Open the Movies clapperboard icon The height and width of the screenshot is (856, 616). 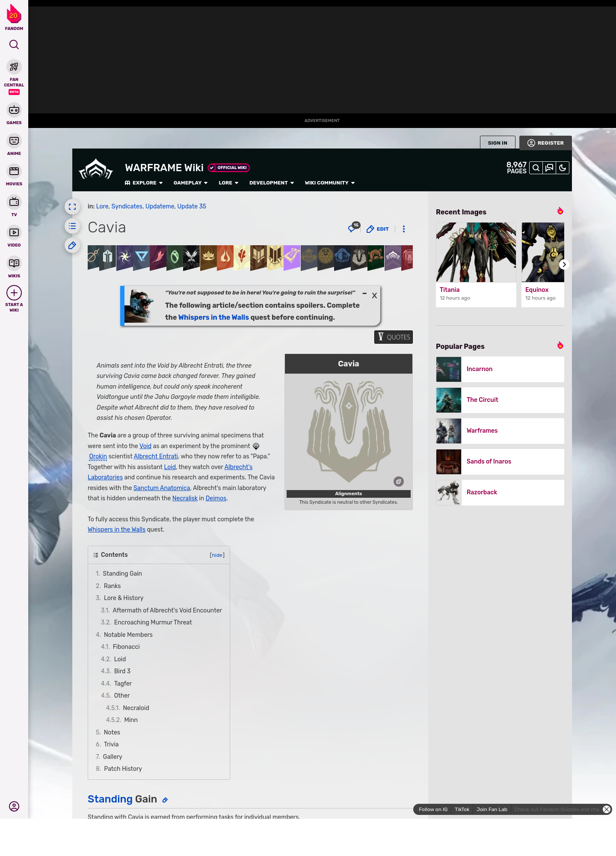pyautogui.click(x=14, y=171)
